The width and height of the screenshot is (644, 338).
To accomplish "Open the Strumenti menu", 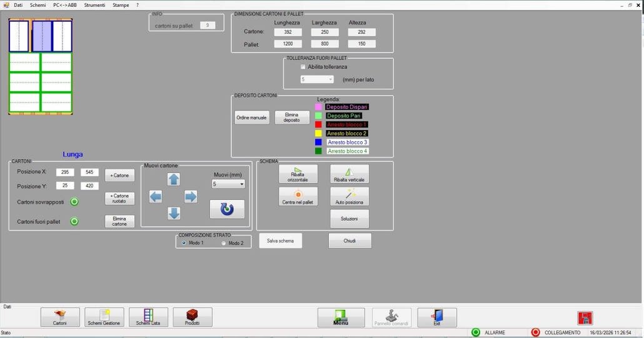I will 95,5.
